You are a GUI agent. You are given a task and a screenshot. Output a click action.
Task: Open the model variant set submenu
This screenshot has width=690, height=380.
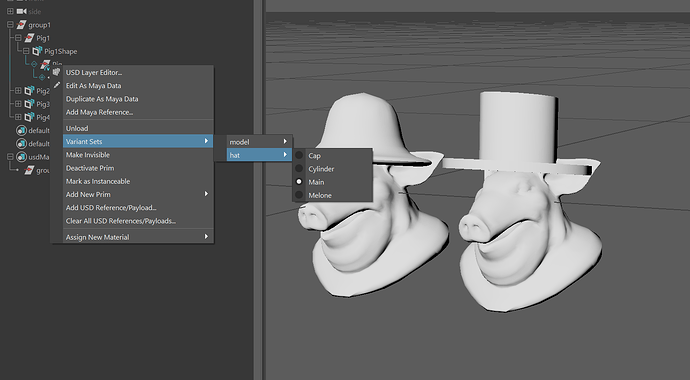[259, 142]
